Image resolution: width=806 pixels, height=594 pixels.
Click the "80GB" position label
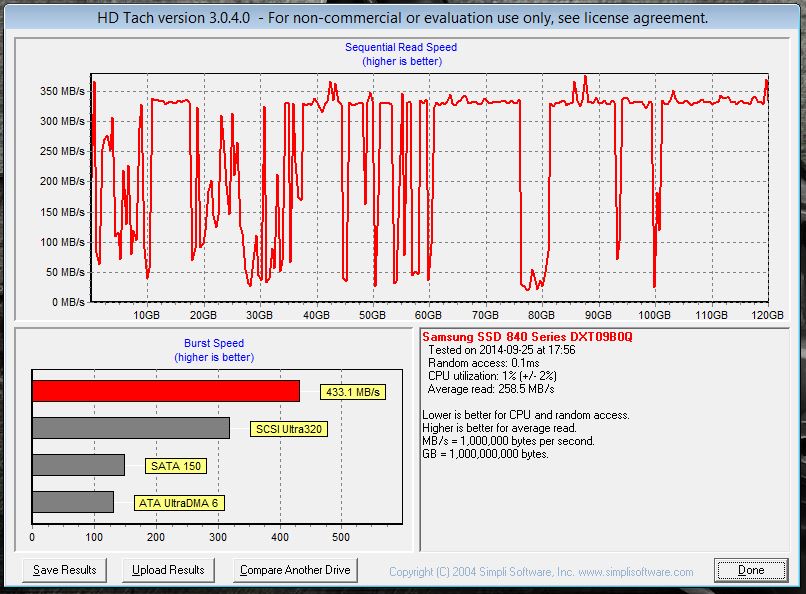(x=541, y=315)
